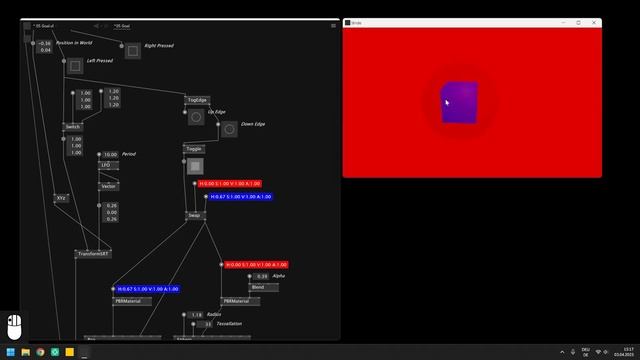The width and height of the screenshot is (640, 360).
Task: Click the Period label text
Action: (x=129, y=154)
